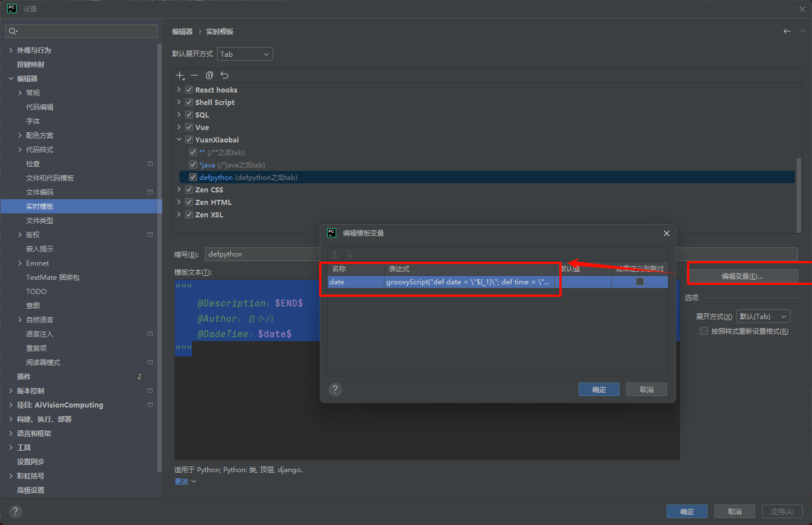The image size is (812, 525).
Task: Click project-level marker icon beside 检查
Action: (x=150, y=163)
